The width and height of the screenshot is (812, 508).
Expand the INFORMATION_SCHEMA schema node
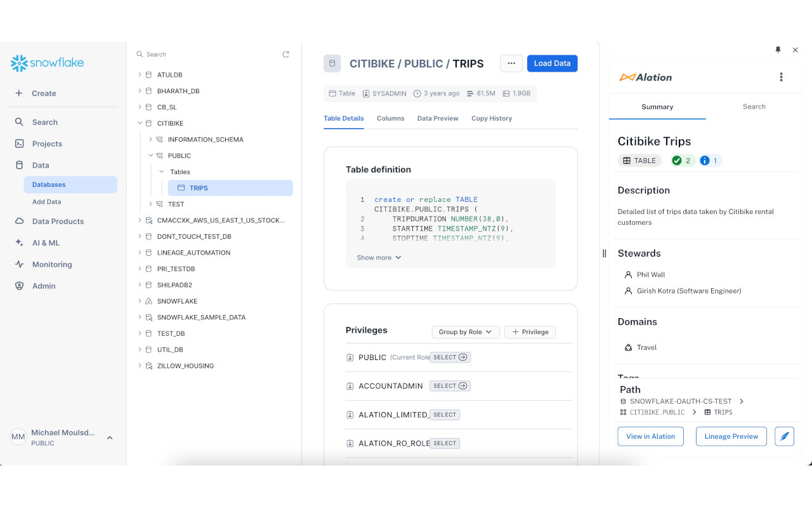tap(150, 139)
